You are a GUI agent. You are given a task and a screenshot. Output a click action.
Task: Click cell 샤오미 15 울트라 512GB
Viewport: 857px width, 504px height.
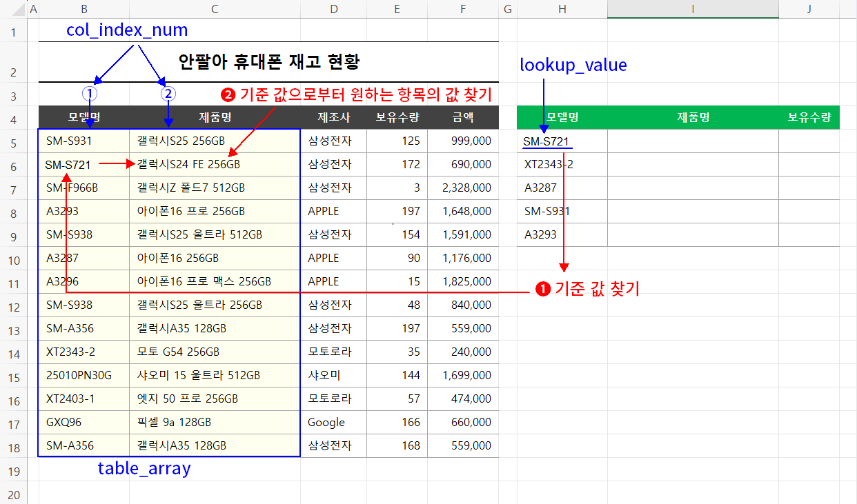click(x=215, y=376)
